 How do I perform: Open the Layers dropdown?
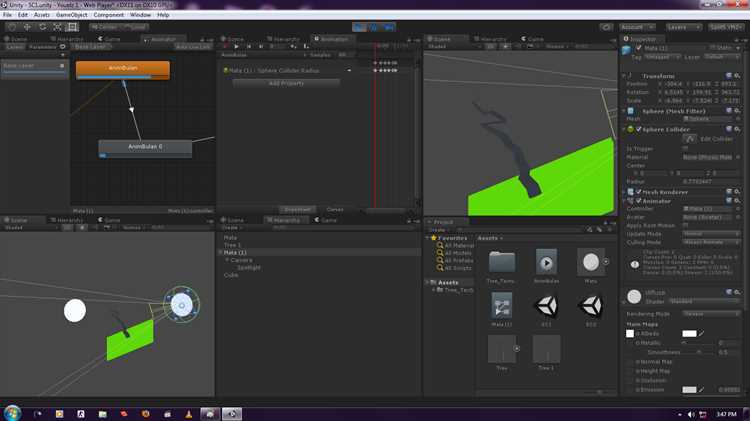coord(683,27)
